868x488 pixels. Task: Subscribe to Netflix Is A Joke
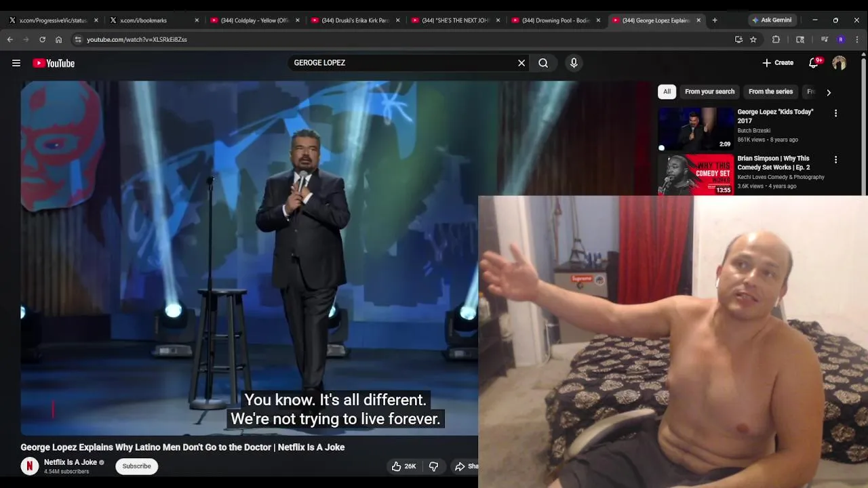[136, 466]
